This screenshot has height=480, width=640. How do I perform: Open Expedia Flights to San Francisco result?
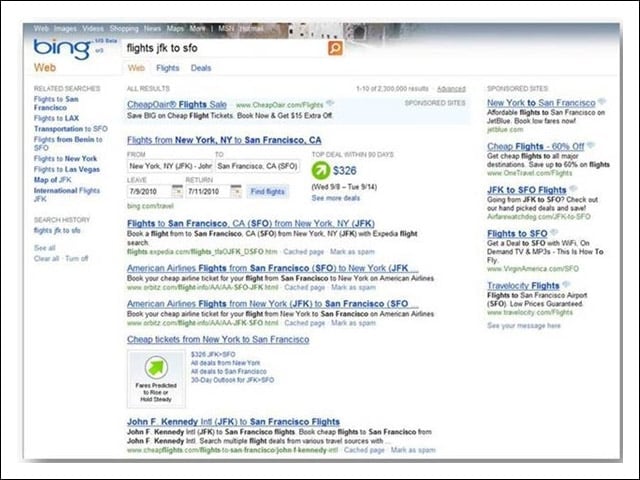coord(251,223)
